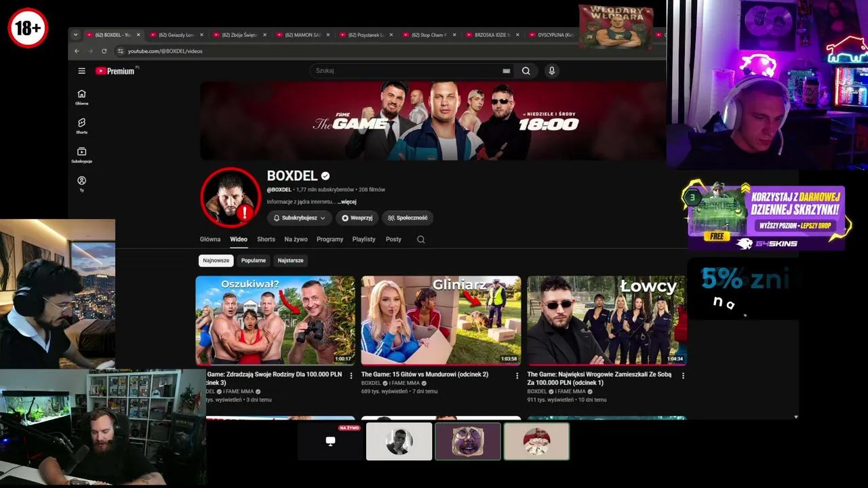
Task: Click the magnifier search button
Action: (526, 70)
